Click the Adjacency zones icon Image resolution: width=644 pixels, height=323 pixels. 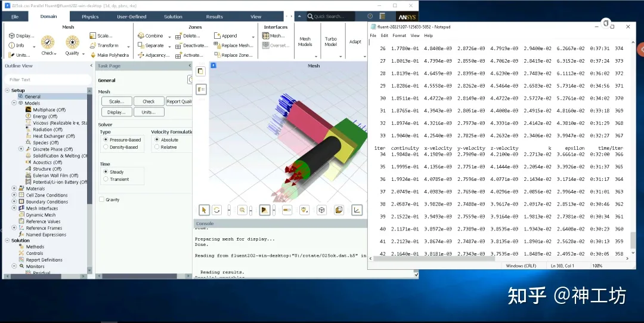(x=141, y=55)
